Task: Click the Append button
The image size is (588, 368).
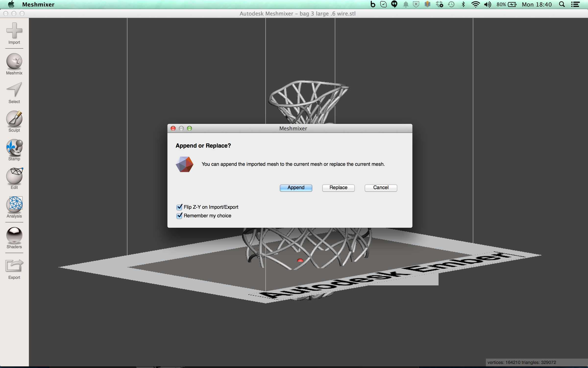Action: [296, 188]
